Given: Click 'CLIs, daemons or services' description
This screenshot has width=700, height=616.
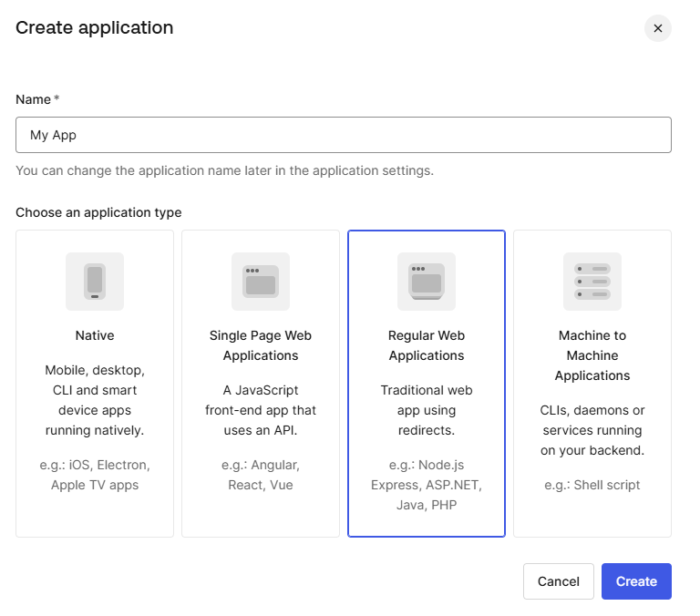Looking at the screenshot, I should coord(592,430).
